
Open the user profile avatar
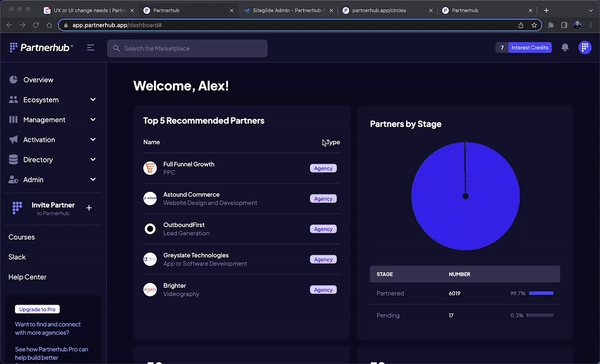[x=585, y=47]
